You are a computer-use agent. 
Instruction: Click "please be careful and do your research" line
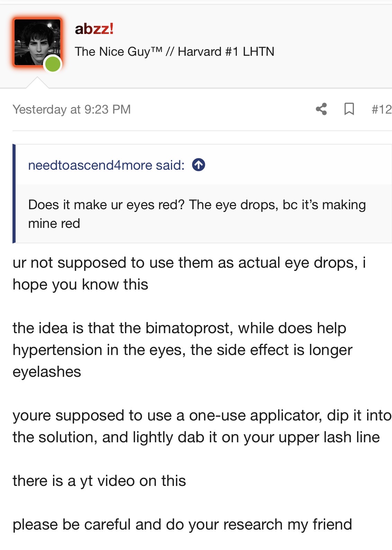point(182,524)
